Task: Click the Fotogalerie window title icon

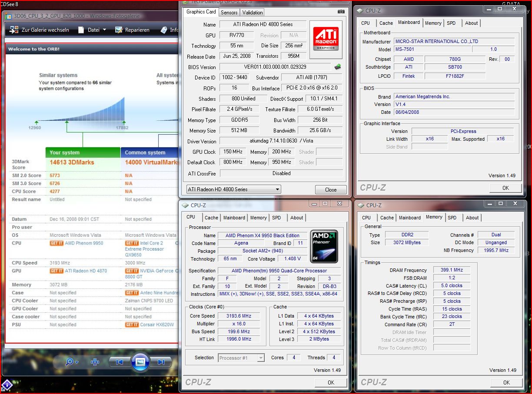Action: tap(9, 17)
